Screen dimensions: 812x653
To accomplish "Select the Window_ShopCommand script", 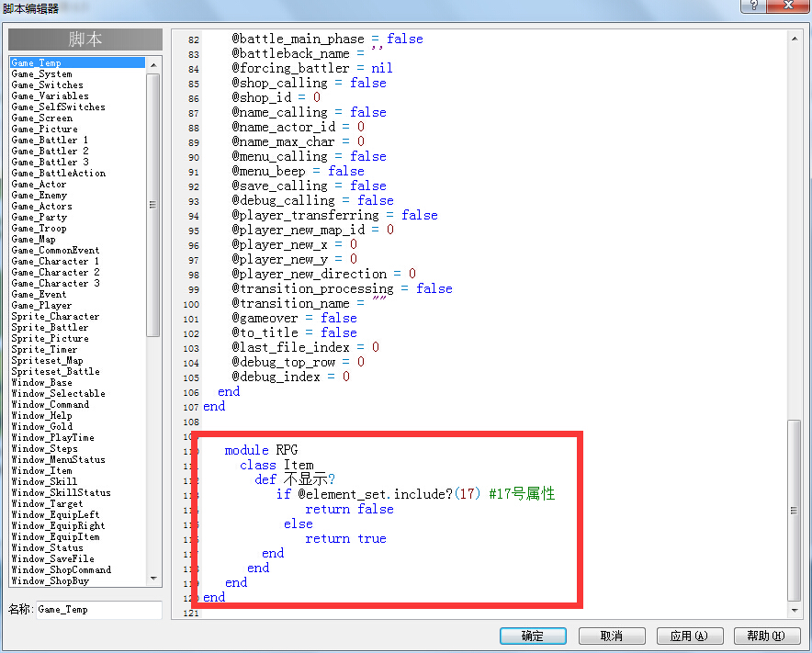I will click(x=62, y=570).
